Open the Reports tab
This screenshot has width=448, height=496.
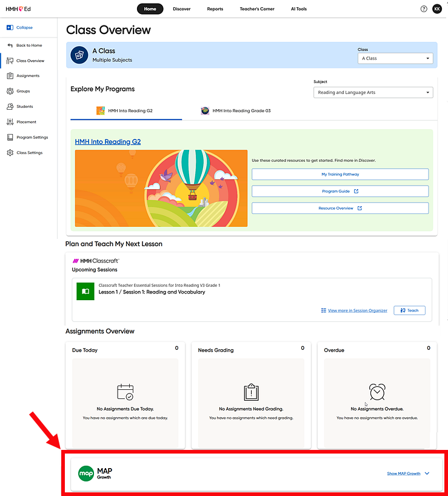click(215, 9)
